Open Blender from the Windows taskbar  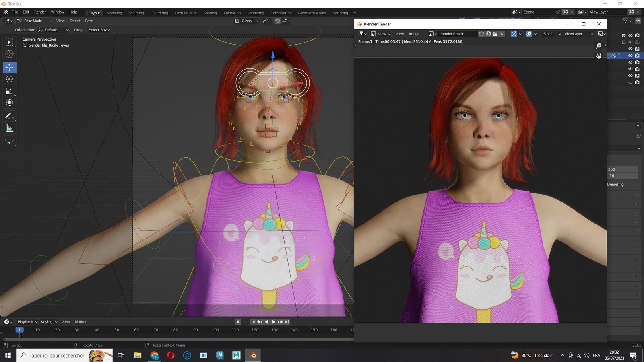coord(253,355)
